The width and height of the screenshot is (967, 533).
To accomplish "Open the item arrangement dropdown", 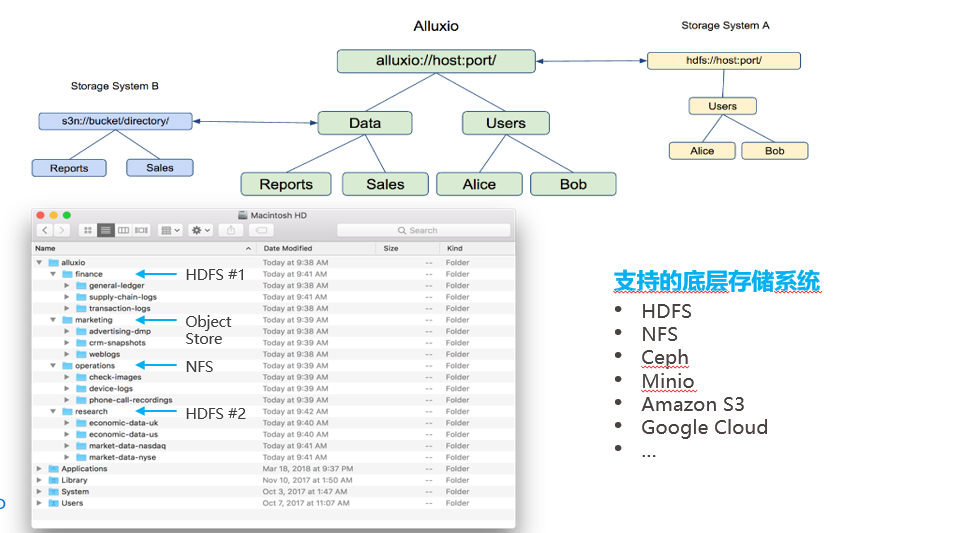I will pyautogui.click(x=170, y=230).
